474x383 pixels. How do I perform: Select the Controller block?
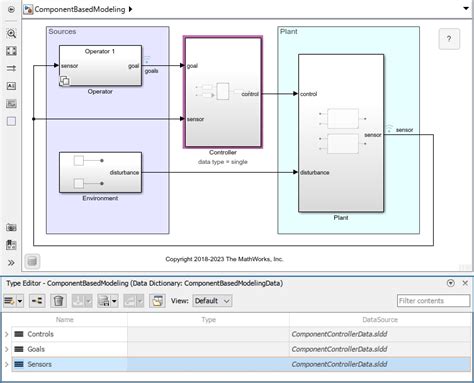(x=223, y=92)
